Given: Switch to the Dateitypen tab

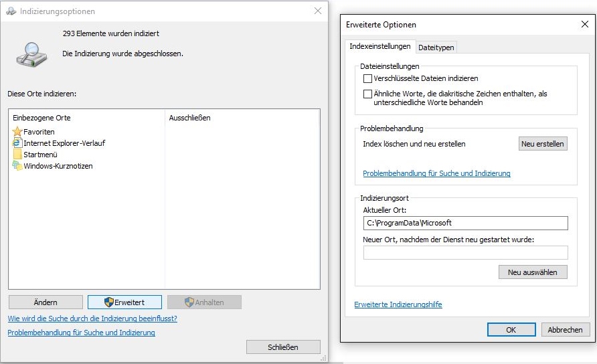Looking at the screenshot, I should (x=436, y=48).
